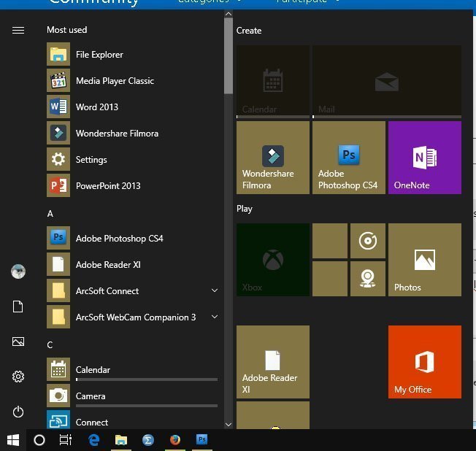Image resolution: width=476 pixels, height=451 pixels.
Task: Open Cortana circle on taskbar
Action: click(39, 440)
